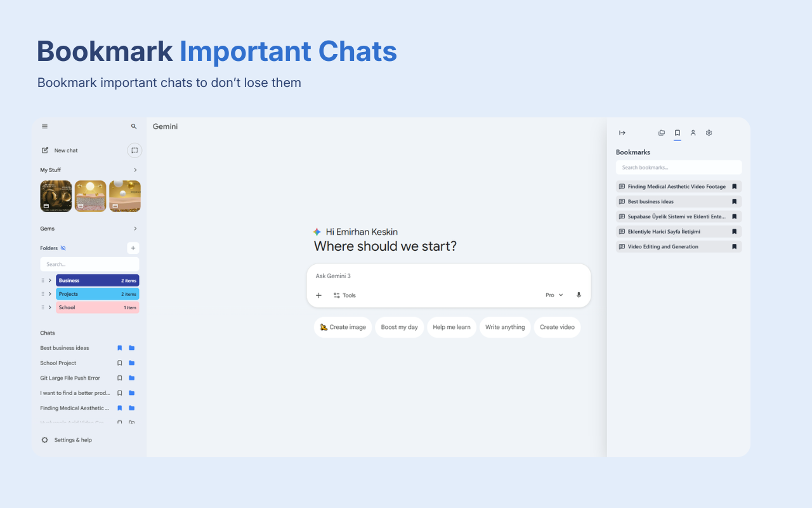Collapse the right panel with arrow icon
Viewport: 812px width, 508px height.
pos(622,133)
